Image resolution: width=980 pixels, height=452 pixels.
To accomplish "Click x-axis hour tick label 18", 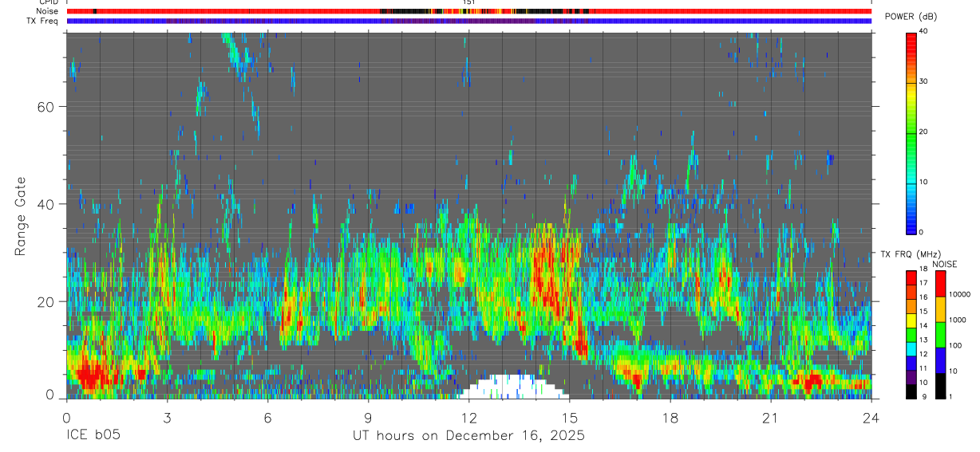I will 670,418.
